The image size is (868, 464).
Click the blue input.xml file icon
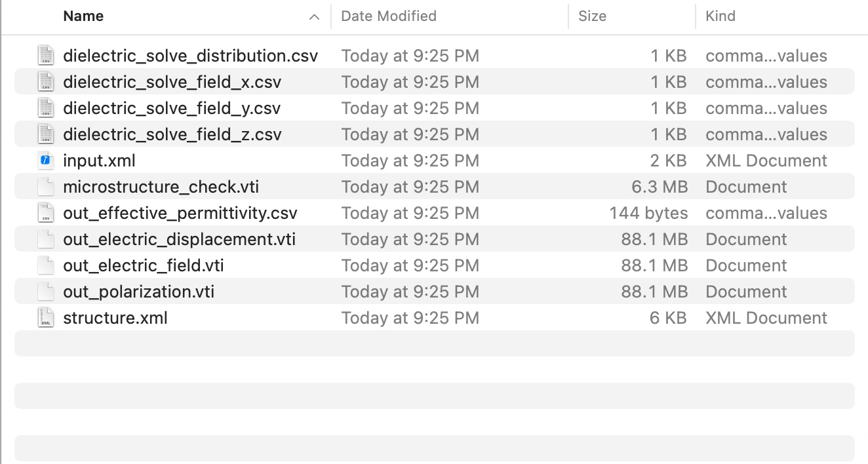point(45,161)
